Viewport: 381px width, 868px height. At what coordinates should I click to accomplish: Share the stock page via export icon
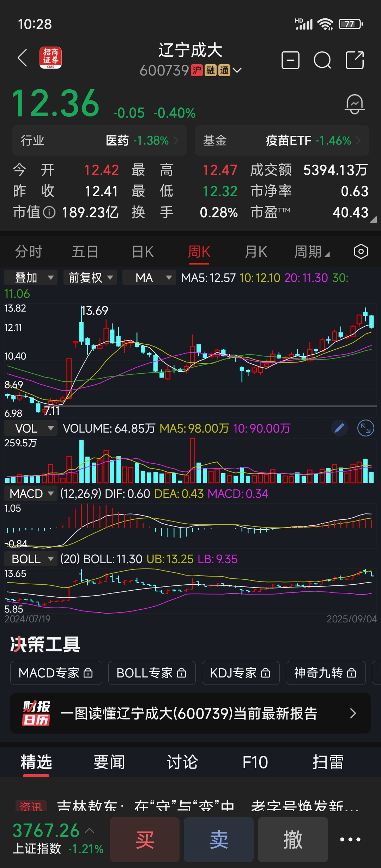coord(355,60)
